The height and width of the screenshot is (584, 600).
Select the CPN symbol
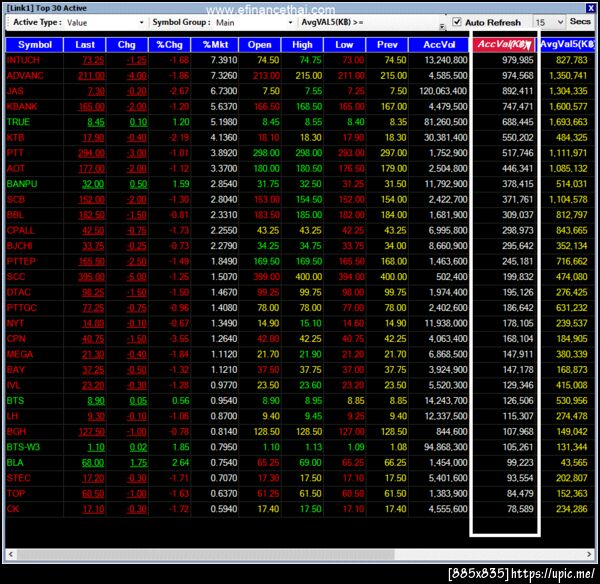[16, 339]
